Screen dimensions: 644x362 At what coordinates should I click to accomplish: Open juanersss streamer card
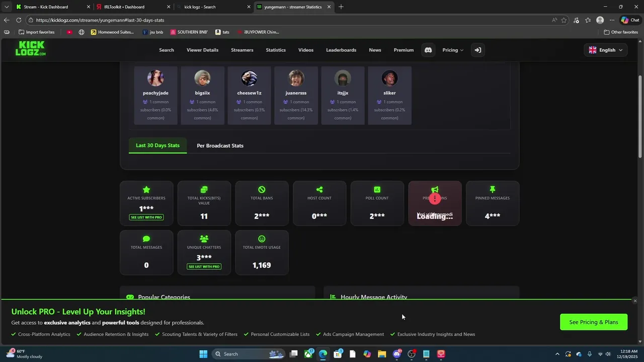point(296,96)
